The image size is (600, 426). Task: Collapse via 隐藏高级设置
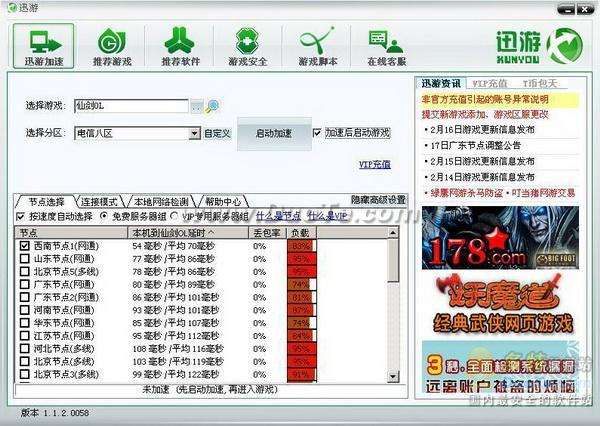[x=378, y=200]
